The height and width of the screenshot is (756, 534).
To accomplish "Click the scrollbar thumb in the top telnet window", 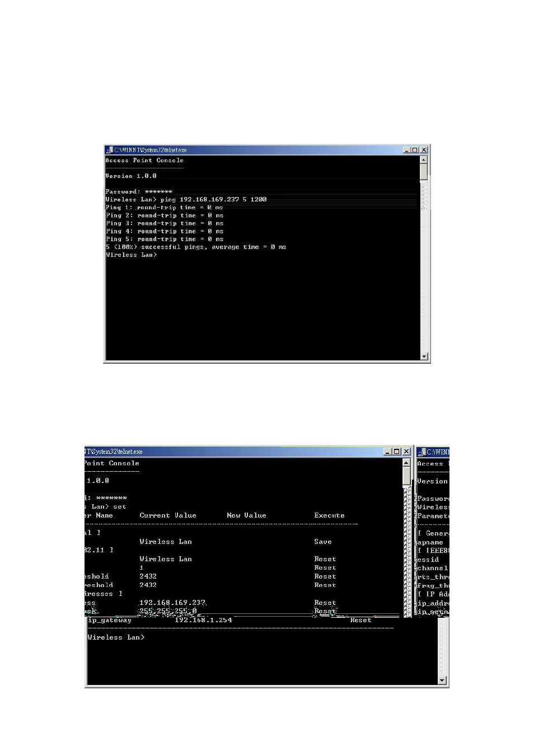I will pos(424,172).
